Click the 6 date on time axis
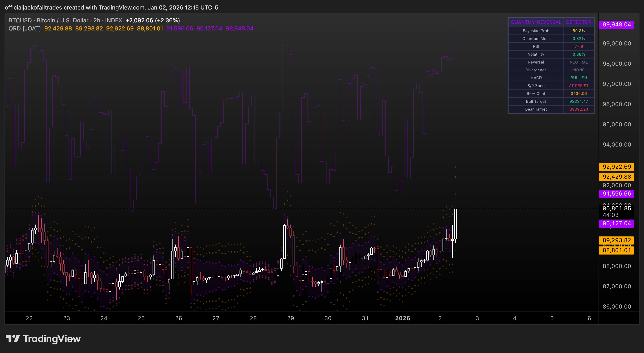The image size is (644, 353). pyautogui.click(x=589, y=318)
